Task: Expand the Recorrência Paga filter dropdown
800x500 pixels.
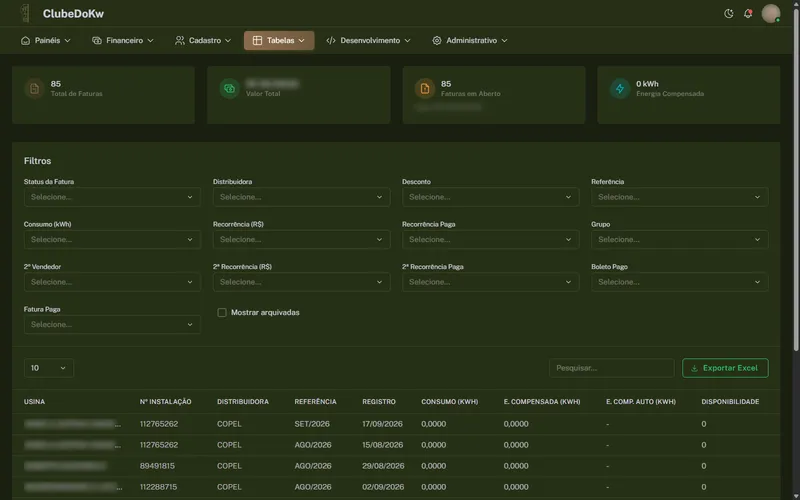Action: (x=490, y=239)
